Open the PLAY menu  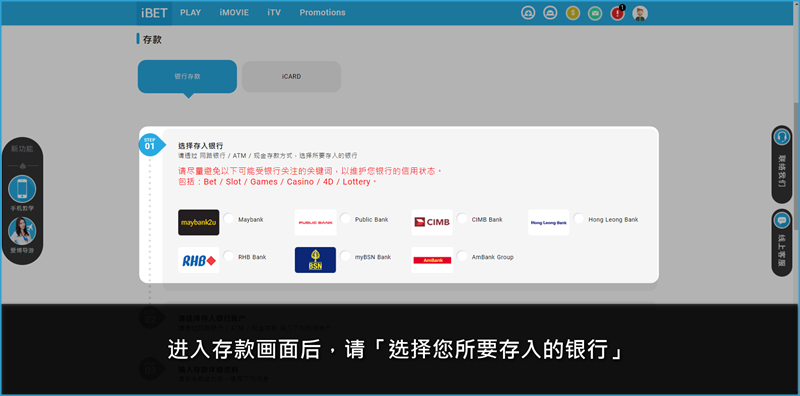point(190,13)
